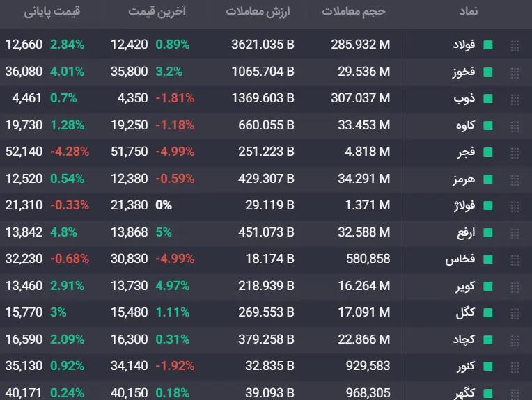Viewport: 532px width, 400px height.
Task: Click closing price 52,140
Action: (x=24, y=152)
